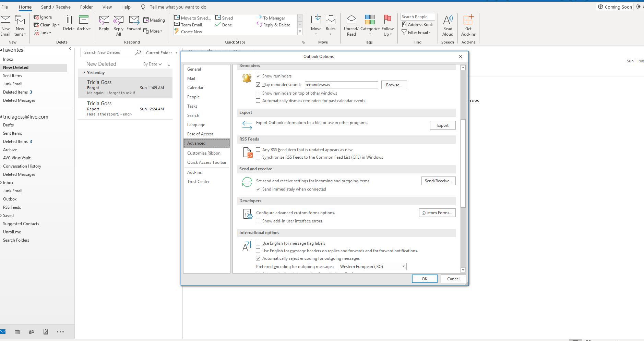Switch to Tasks view in navigation bar
644x341 pixels.
pos(46,332)
